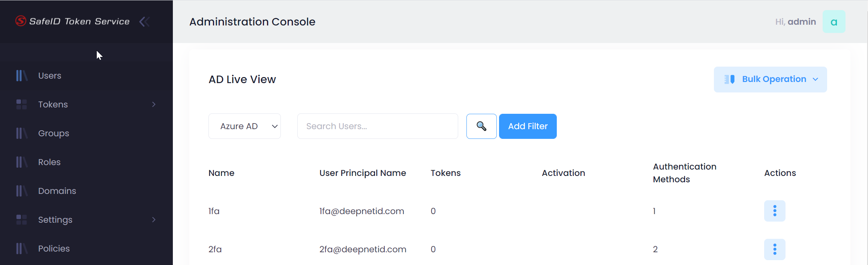Expand the Settings submenu arrow
This screenshot has width=868, height=265.
pos(154,220)
